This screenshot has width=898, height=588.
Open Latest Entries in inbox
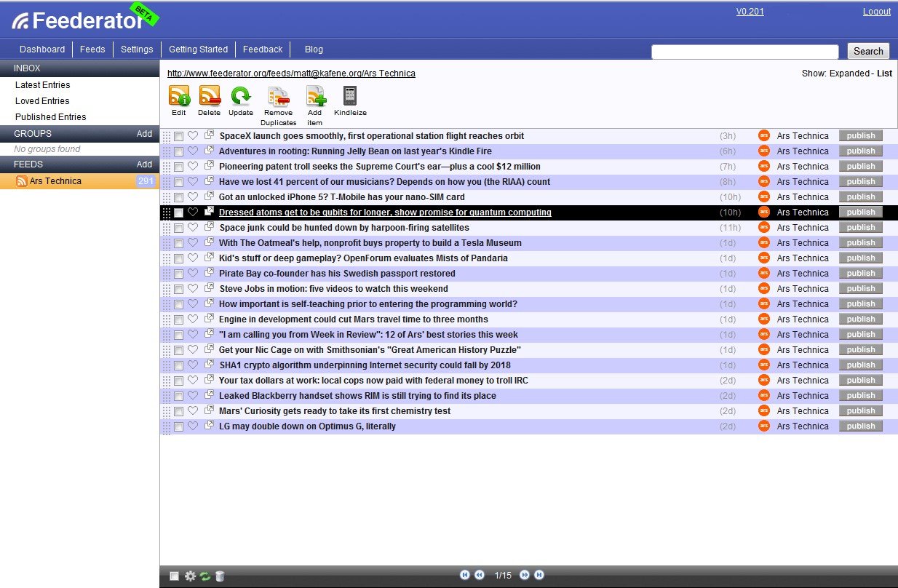pyautogui.click(x=42, y=85)
